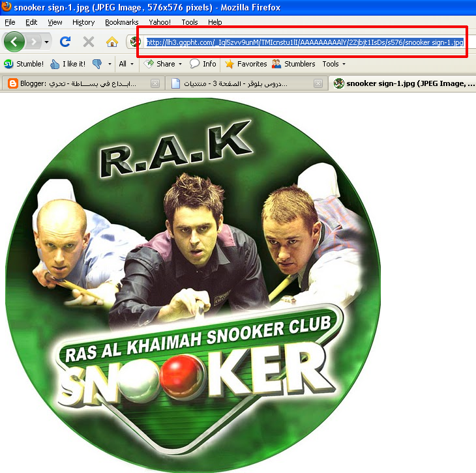The width and height of the screenshot is (476, 473).
Task: Click the green Back navigation arrow
Action: [x=14, y=42]
